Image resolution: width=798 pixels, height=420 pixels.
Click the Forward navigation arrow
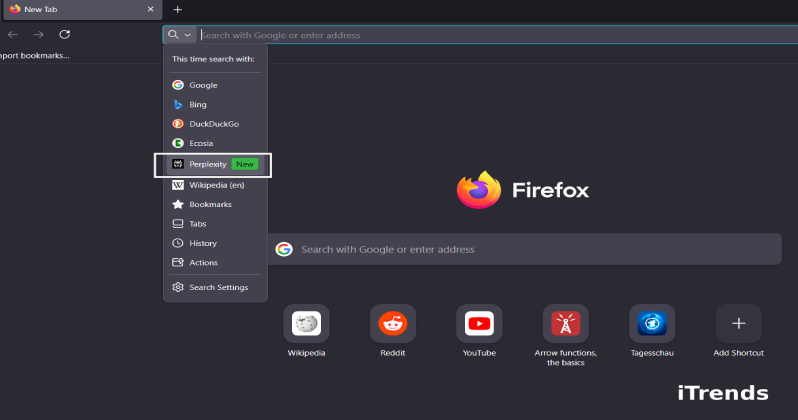(38, 34)
